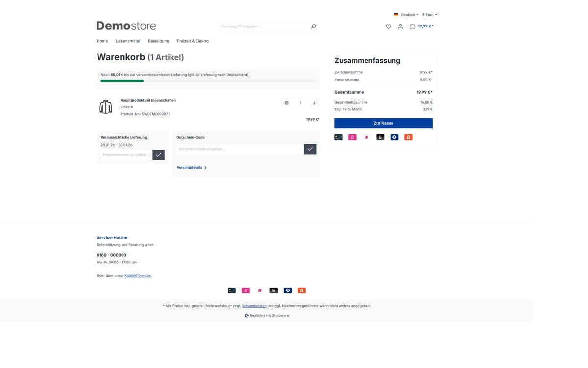Screen dimensions: 588x368
Task: Click the jacket product thumbnail
Action: coord(106,107)
